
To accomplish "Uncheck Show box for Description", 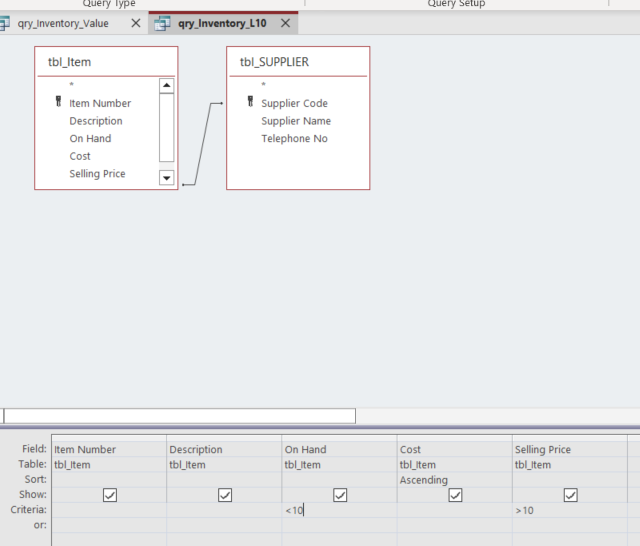I will (x=225, y=495).
